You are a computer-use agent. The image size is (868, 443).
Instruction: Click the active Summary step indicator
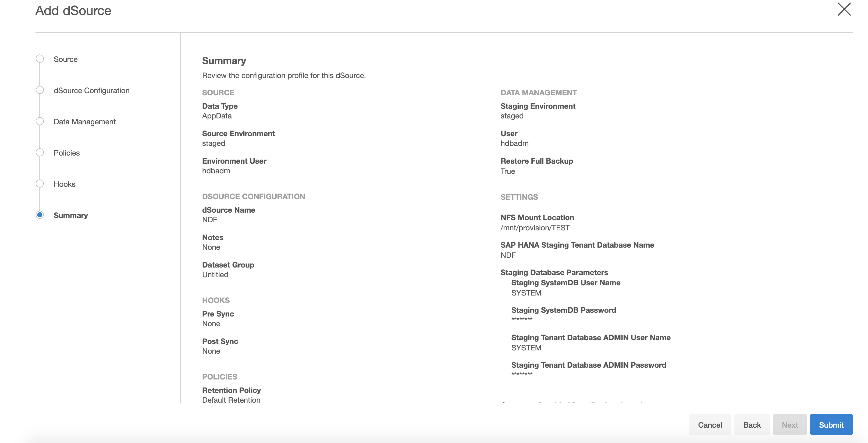[40, 215]
